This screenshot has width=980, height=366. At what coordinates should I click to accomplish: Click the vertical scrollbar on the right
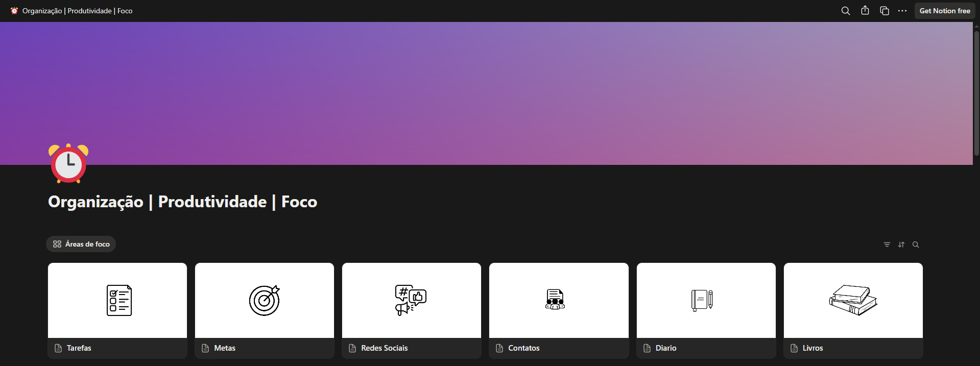(976, 92)
